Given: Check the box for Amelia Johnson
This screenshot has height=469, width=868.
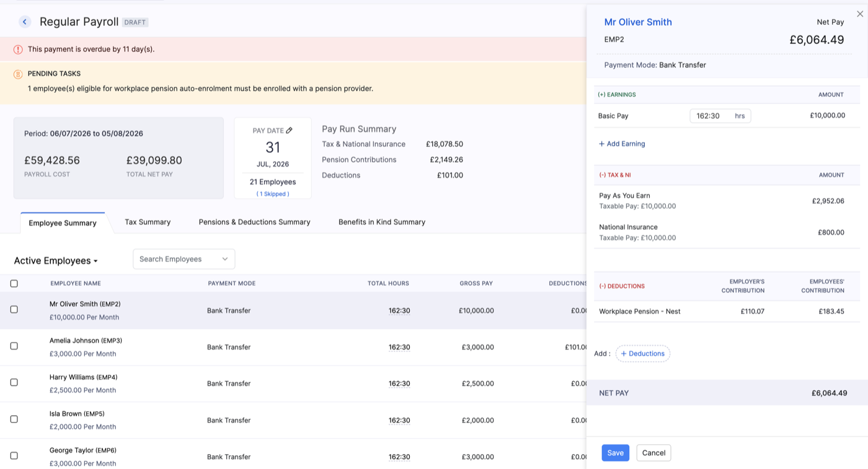Looking at the screenshot, I should tap(14, 346).
